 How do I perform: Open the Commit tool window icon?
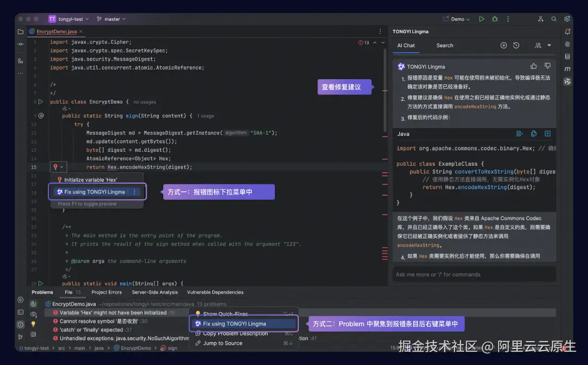click(x=21, y=44)
